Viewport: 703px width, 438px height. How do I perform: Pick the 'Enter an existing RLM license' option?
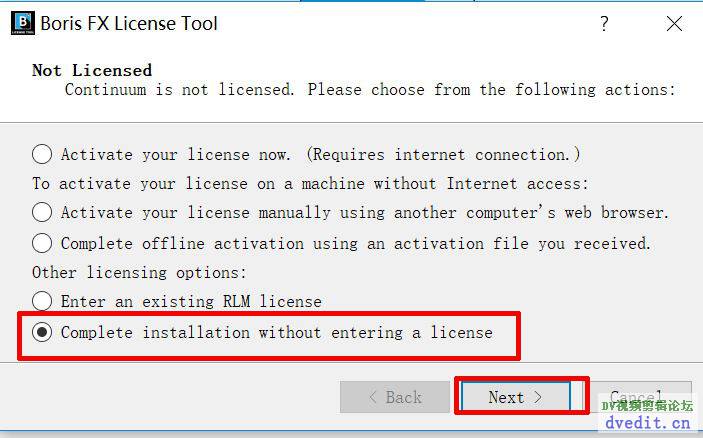42,301
